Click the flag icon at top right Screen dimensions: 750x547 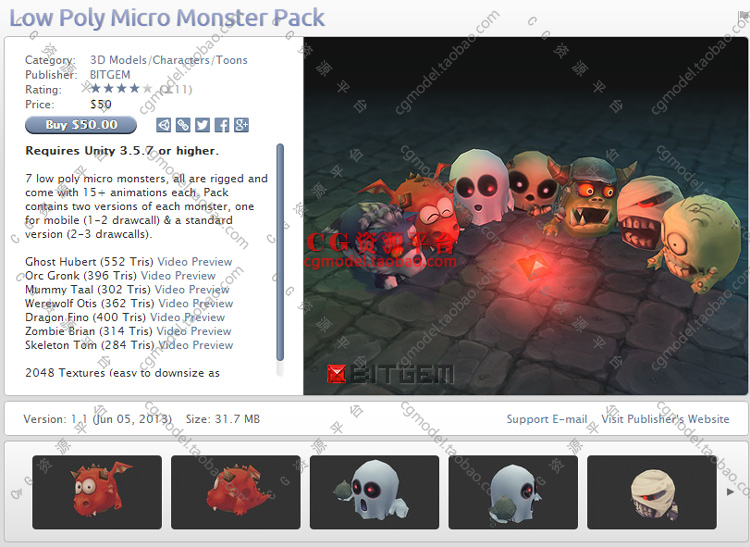(x=744, y=17)
